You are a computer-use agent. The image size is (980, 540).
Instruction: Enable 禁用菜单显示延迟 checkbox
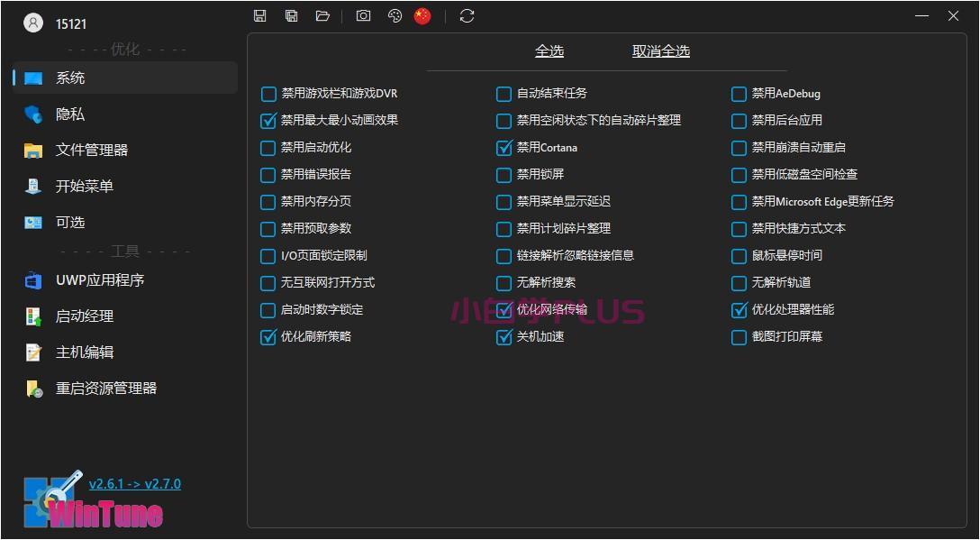(x=504, y=202)
